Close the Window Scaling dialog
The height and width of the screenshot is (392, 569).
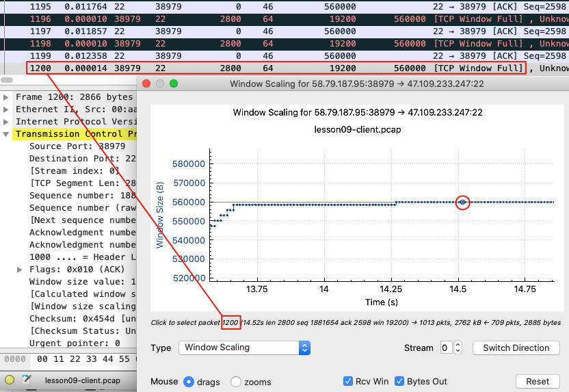tap(146, 83)
